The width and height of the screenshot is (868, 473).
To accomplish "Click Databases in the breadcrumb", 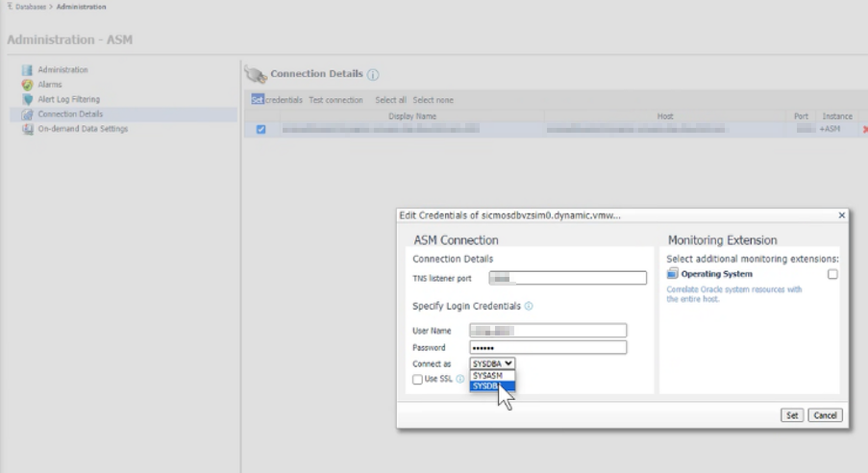I will (x=31, y=7).
